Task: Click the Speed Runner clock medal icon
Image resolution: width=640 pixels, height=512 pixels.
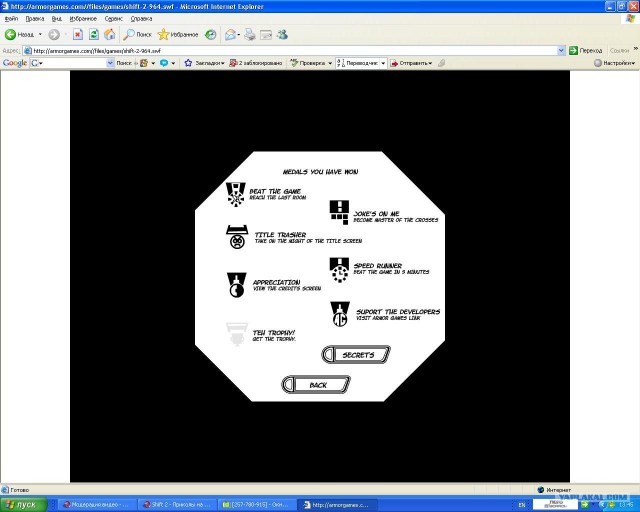Action: [340, 270]
